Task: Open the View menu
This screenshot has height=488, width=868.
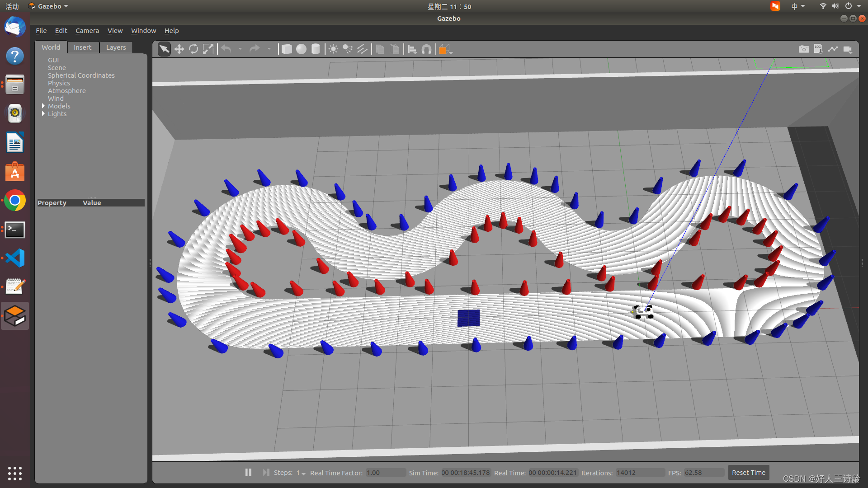Action: tap(114, 30)
